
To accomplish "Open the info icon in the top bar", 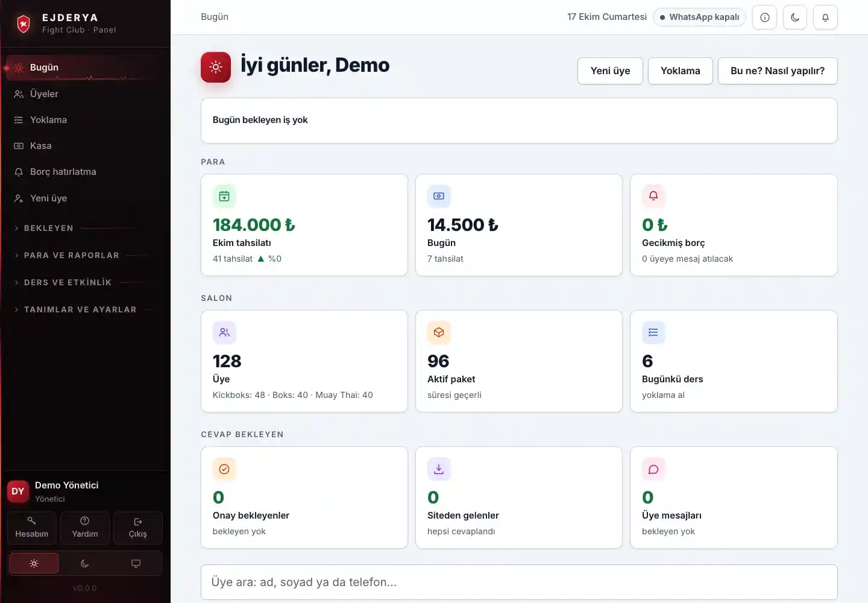I will pyautogui.click(x=764, y=17).
